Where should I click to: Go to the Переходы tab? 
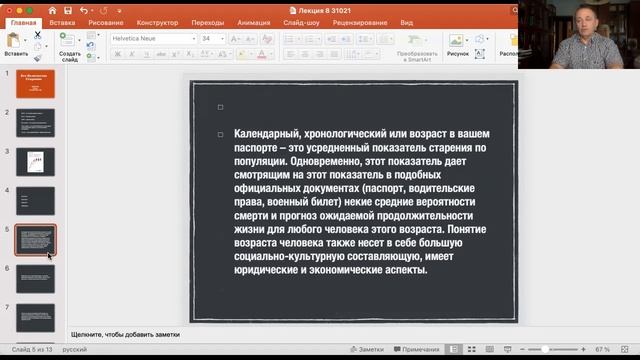point(207,23)
